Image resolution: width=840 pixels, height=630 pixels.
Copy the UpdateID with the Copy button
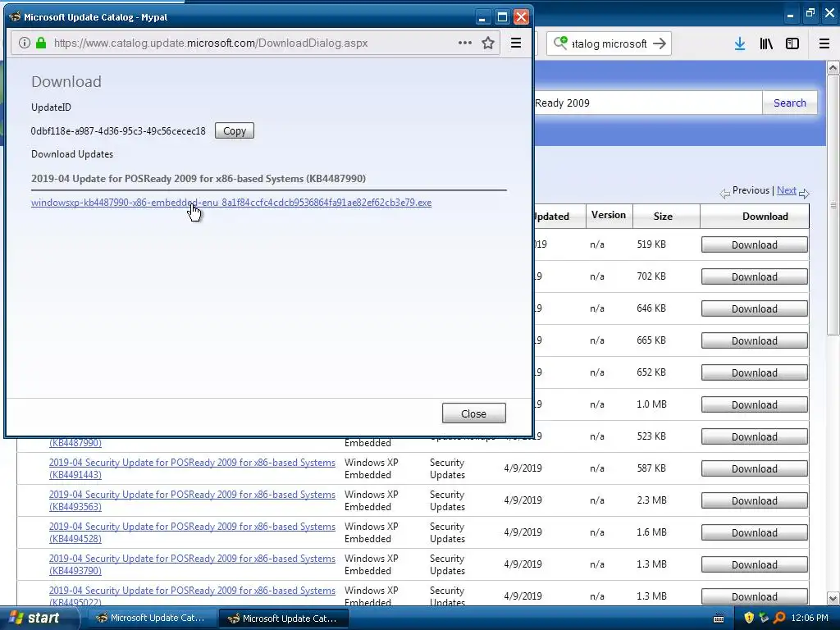pyautogui.click(x=234, y=130)
